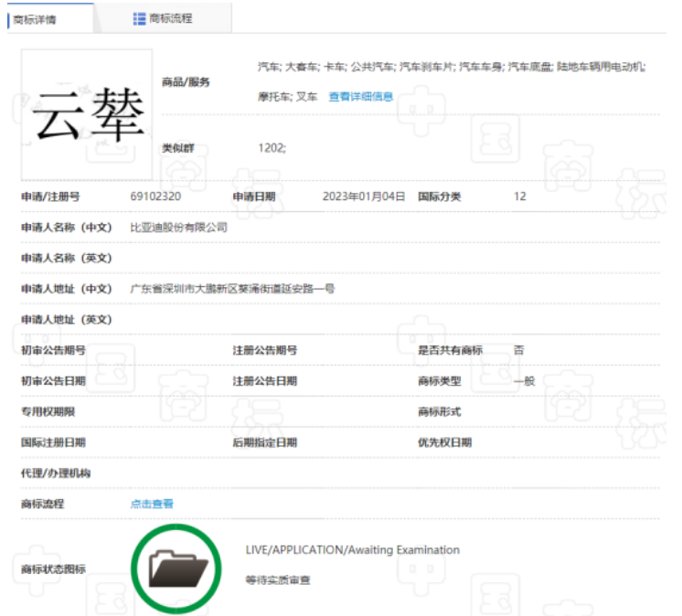Click the 初审公告期号 label
Screen dimensions: 682x616
tap(53, 350)
